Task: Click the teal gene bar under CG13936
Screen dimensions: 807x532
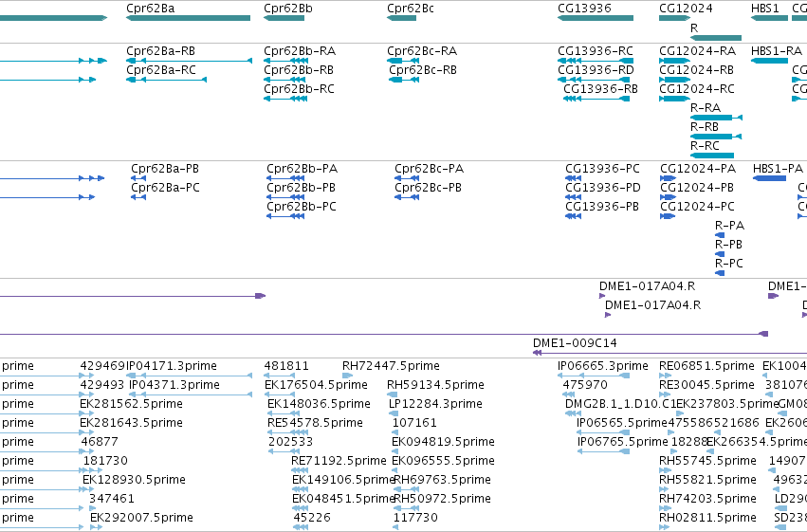Action: coord(595,18)
